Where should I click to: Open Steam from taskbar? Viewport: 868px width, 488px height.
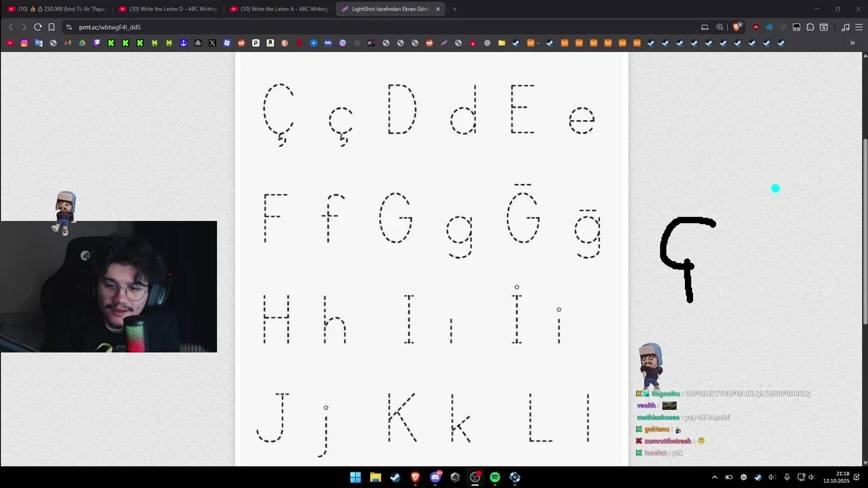pos(395,477)
